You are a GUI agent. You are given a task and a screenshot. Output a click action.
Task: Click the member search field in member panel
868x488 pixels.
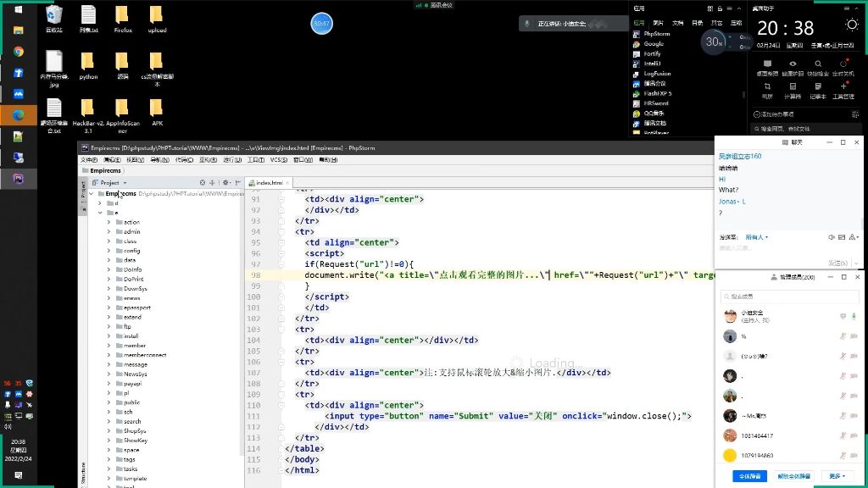pos(790,297)
